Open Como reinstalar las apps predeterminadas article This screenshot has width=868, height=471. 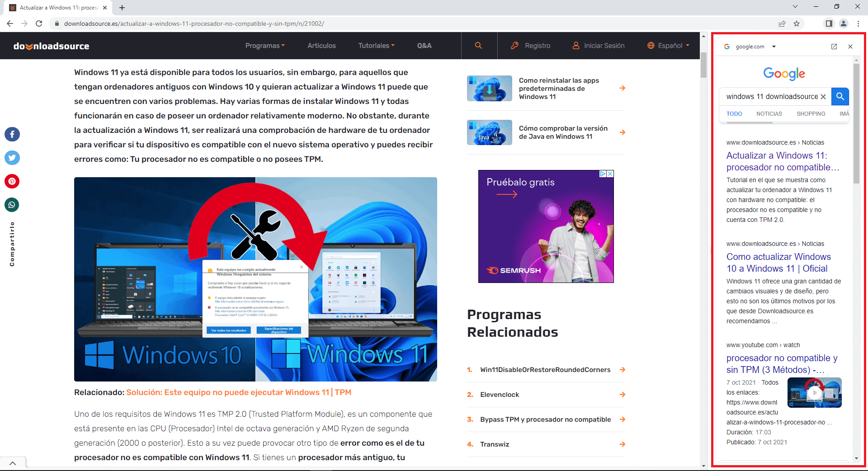(559, 89)
